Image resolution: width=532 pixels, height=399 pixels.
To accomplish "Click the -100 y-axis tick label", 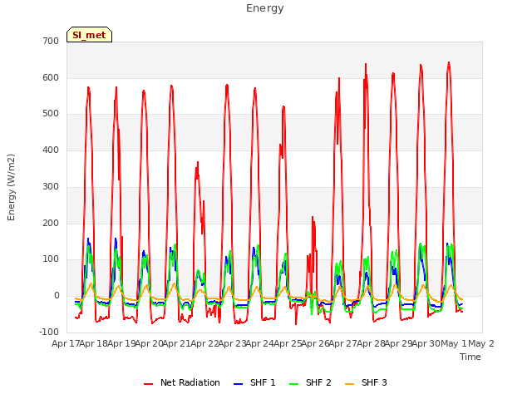I will [49, 332].
